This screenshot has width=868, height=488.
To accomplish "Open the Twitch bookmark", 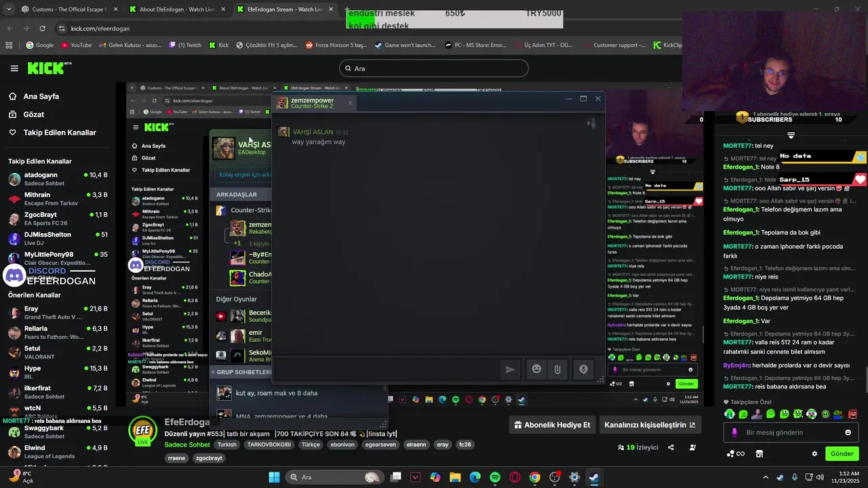I will click(185, 45).
